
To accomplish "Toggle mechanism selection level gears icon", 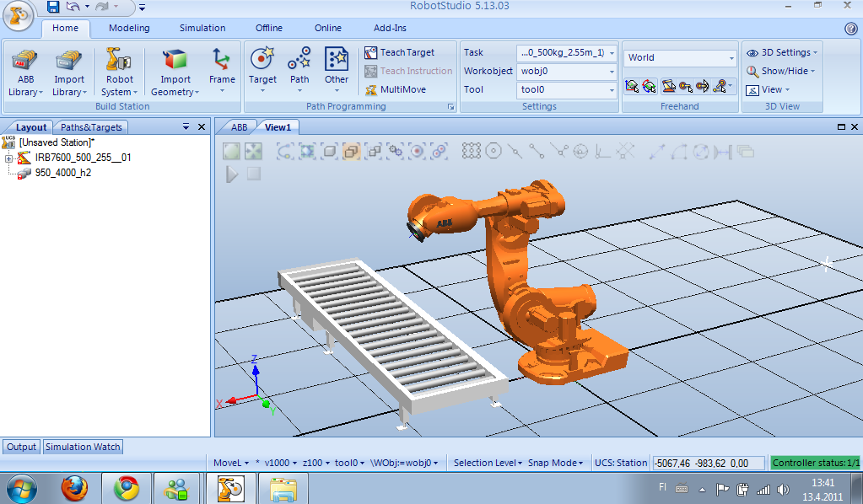I will (395, 151).
